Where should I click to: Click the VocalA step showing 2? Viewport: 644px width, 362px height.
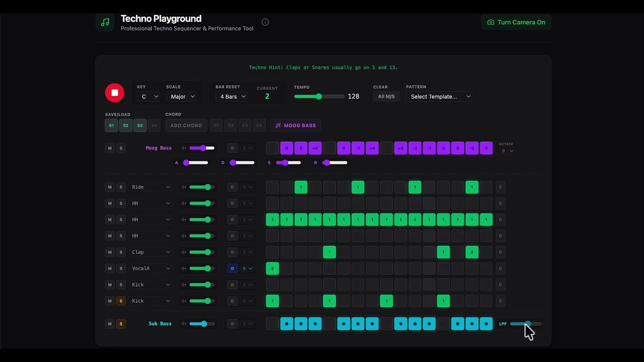coord(272,268)
